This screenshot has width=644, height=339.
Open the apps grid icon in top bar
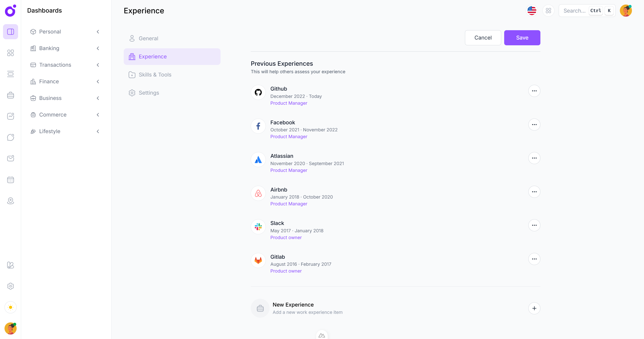[548, 11]
